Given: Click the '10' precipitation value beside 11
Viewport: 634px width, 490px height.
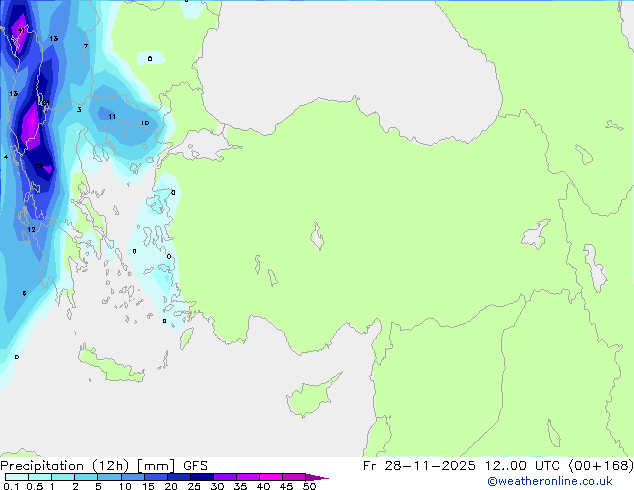Looking at the screenshot, I should tap(145, 123).
